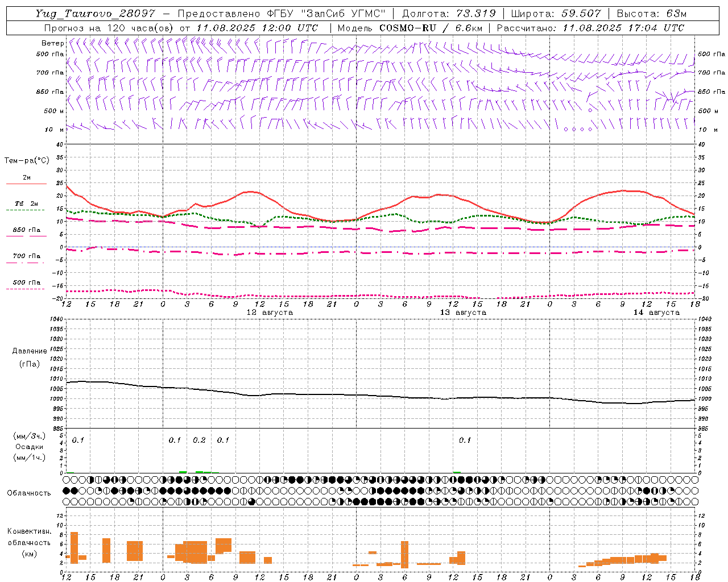728x582 pixels.
Task: Click the 700 гПа temperature legend line sample
Action: click(25, 263)
